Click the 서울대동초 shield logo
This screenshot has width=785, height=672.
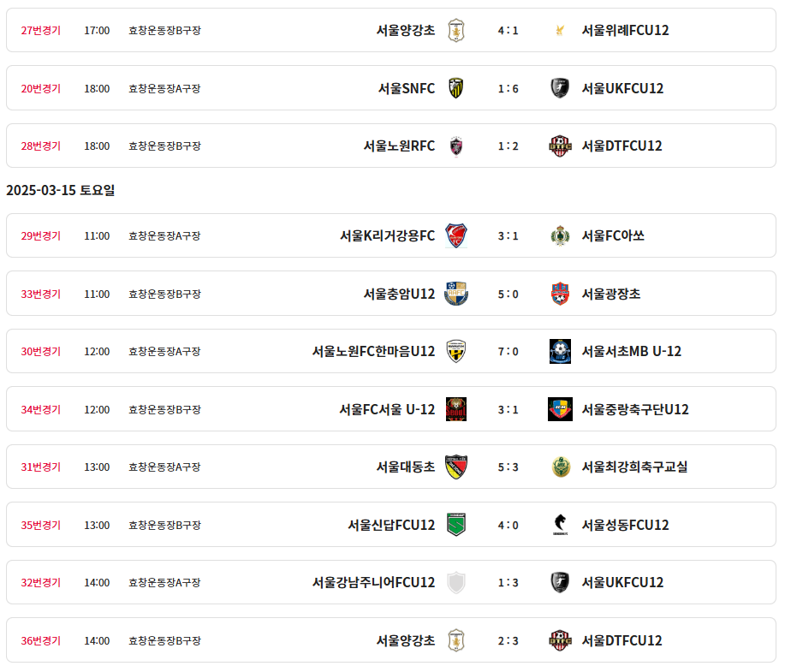[456, 467]
